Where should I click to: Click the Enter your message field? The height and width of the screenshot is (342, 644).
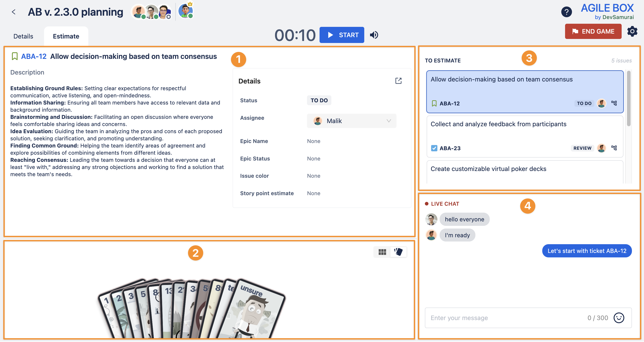(505, 318)
